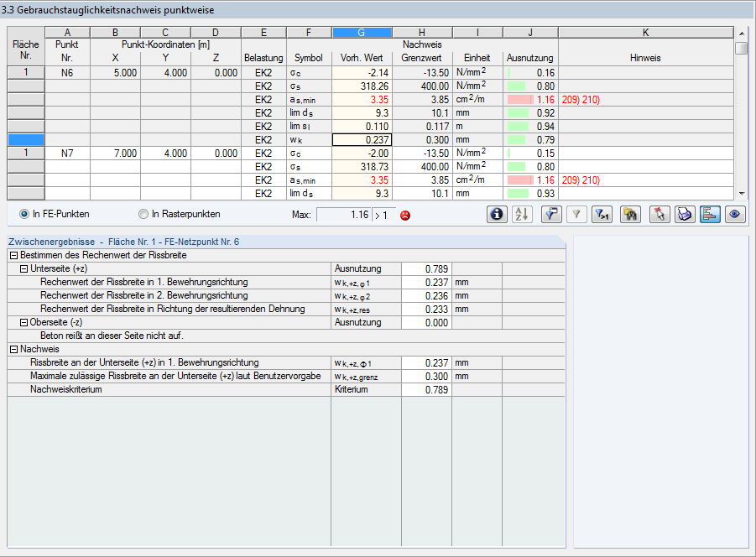Screen dimensions: 756x557
Task: Click the greyed-out funnel filter icon
Action: pyautogui.click(x=576, y=214)
